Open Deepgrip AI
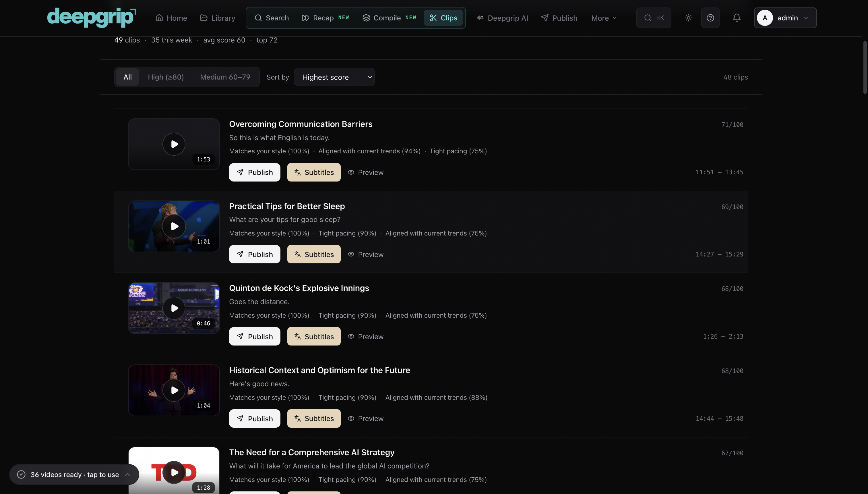The width and height of the screenshot is (868, 494). point(503,18)
